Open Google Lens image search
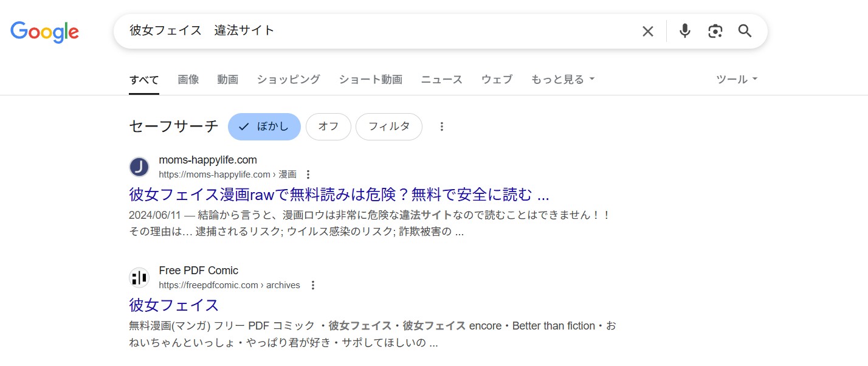Screen dimensions: 868x366 point(715,30)
